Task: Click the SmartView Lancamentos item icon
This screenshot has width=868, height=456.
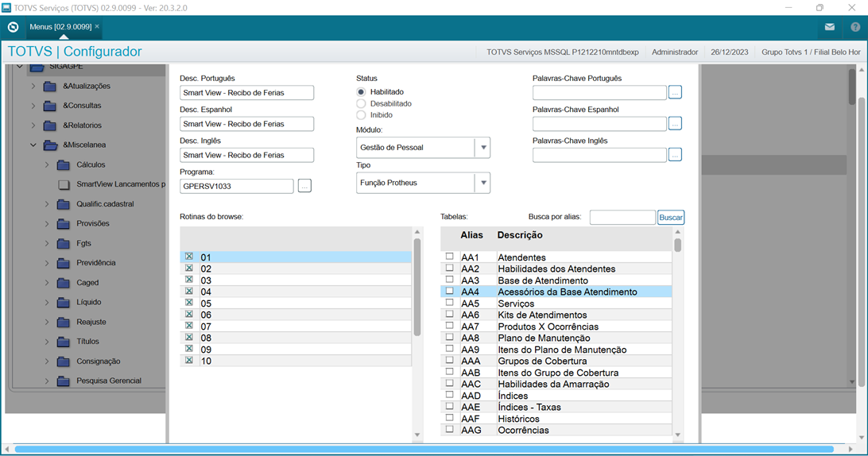Action: (x=64, y=184)
